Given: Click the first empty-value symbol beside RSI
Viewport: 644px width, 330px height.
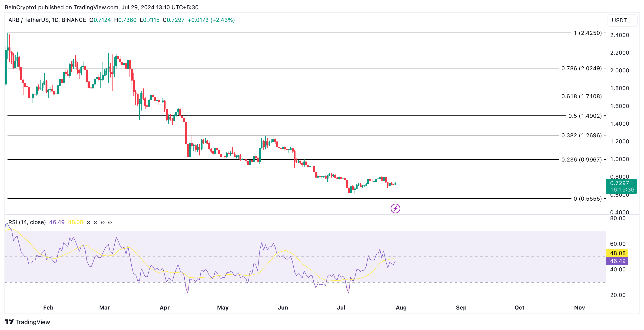Looking at the screenshot, I should tap(89, 222).
